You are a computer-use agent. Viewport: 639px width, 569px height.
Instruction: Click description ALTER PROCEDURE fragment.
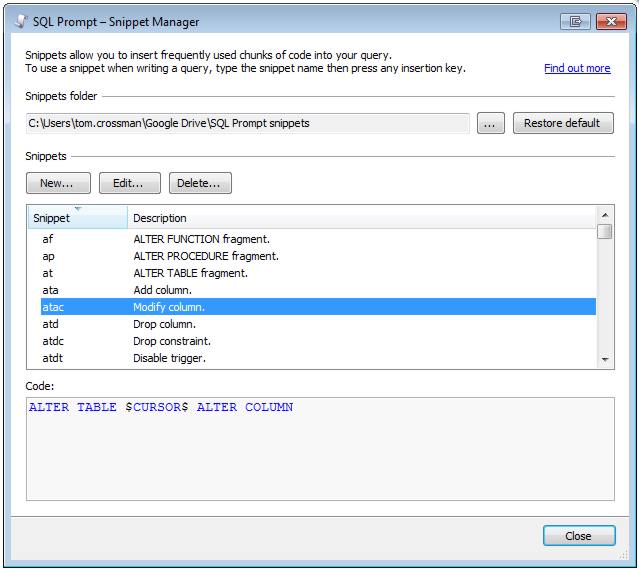tap(206, 256)
